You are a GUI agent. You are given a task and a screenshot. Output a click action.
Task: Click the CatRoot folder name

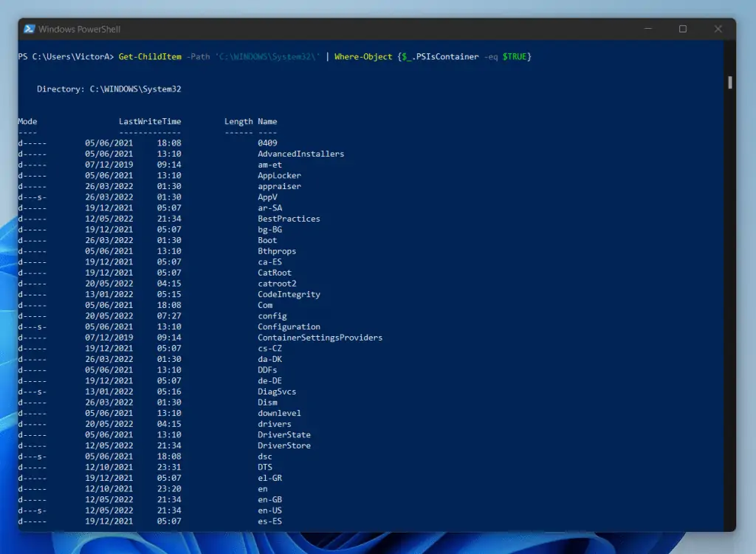pos(275,273)
